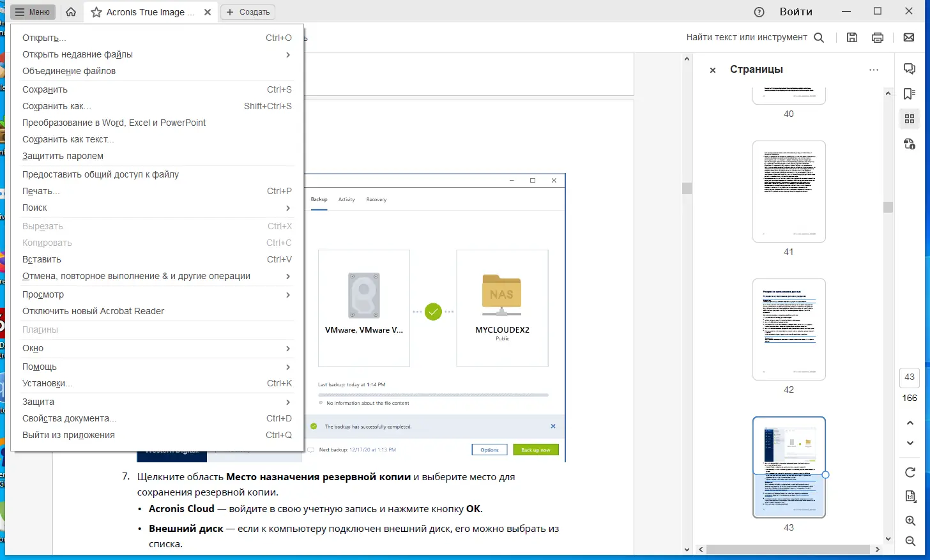Go to the Home view icon
Image resolution: width=930 pixels, height=560 pixels.
(71, 12)
